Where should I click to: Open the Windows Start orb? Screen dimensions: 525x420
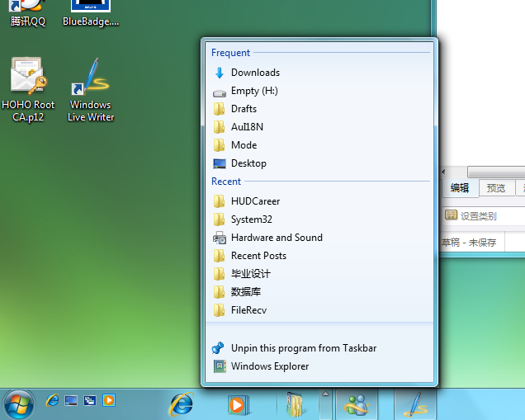(19, 404)
